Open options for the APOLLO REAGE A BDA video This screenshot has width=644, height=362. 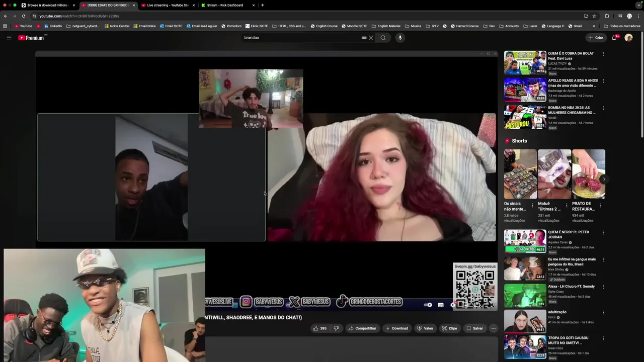tap(603, 81)
